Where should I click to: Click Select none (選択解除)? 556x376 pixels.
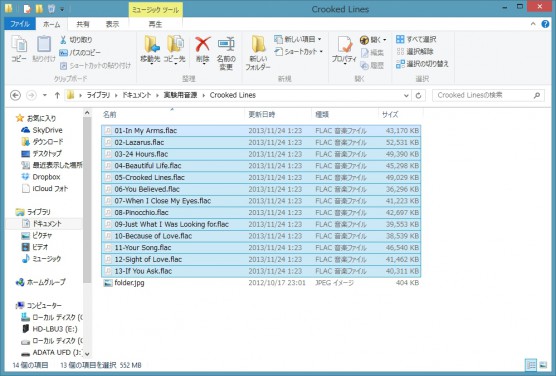tap(415, 52)
